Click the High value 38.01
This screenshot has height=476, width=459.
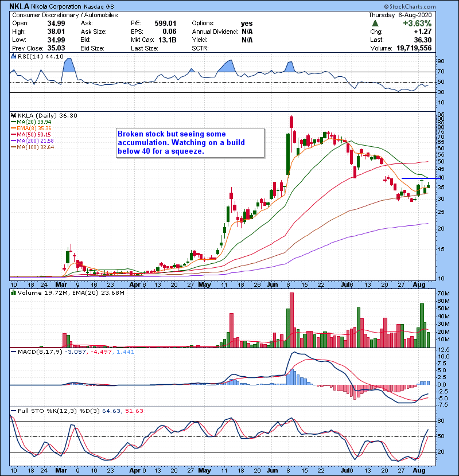pyautogui.click(x=56, y=32)
